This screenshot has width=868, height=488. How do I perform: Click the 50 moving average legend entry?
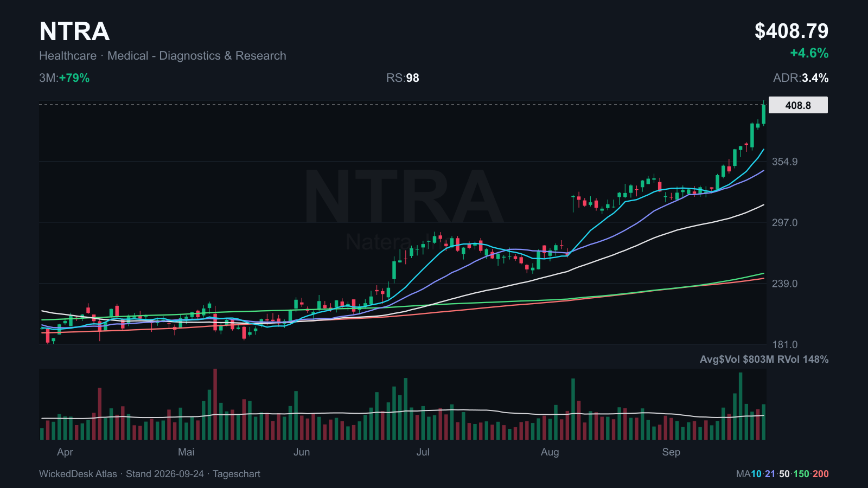pyautogui.click(x=784, y=474)
